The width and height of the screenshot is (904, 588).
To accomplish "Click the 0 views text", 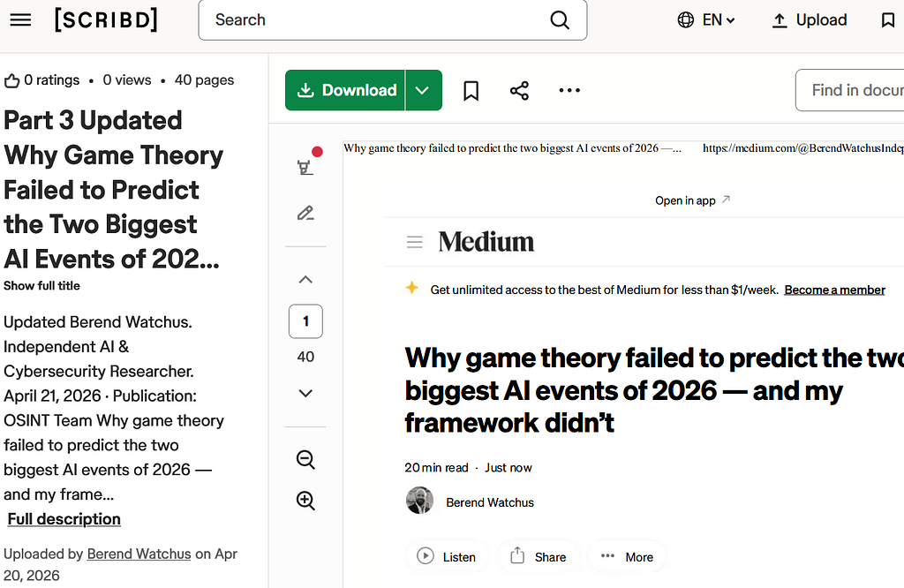I will [x=127, y=80].
